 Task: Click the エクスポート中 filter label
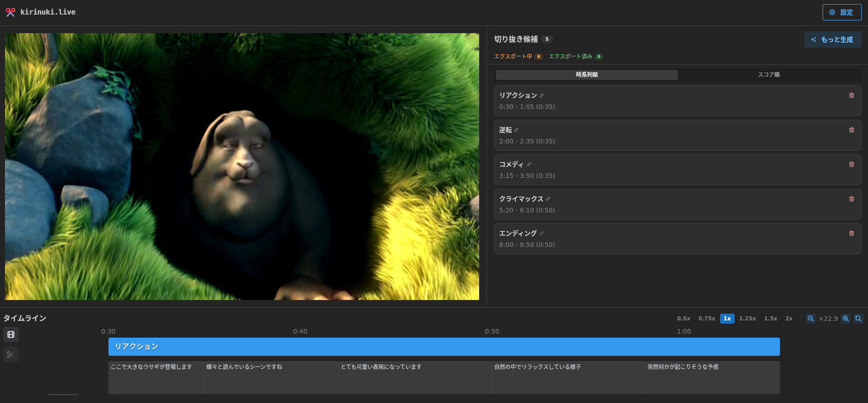pos(513,56)
